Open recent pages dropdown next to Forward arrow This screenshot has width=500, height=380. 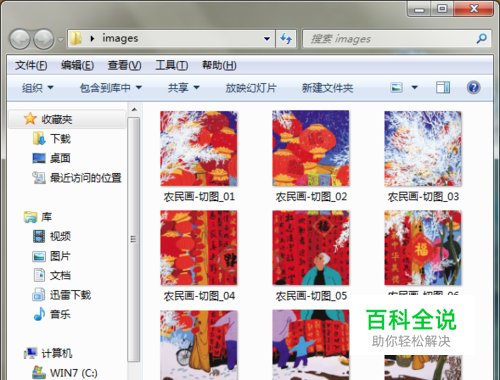pos(60,39)
